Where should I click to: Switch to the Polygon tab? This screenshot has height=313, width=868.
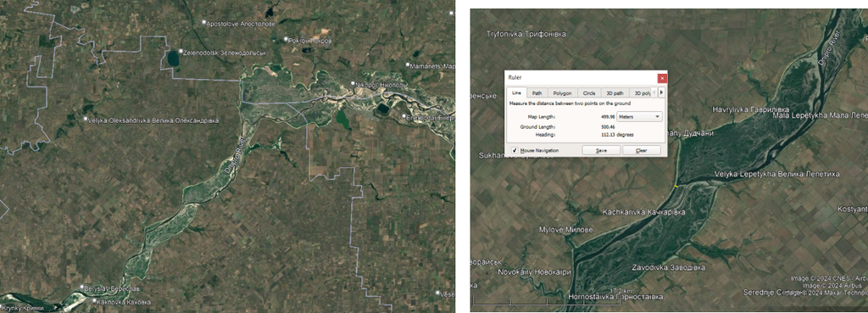tap(563, 93)
